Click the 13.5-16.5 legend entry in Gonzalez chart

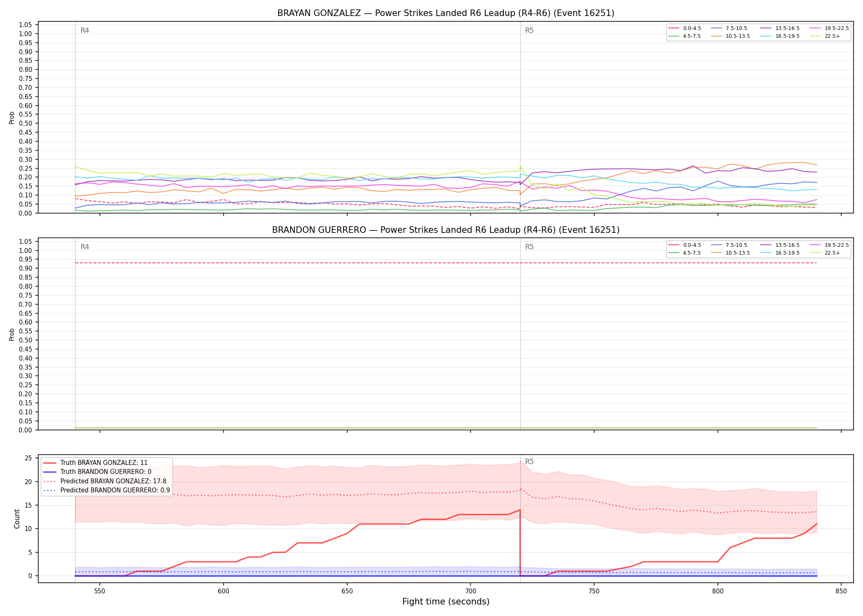pyautogui.click(x=780, y=28)
